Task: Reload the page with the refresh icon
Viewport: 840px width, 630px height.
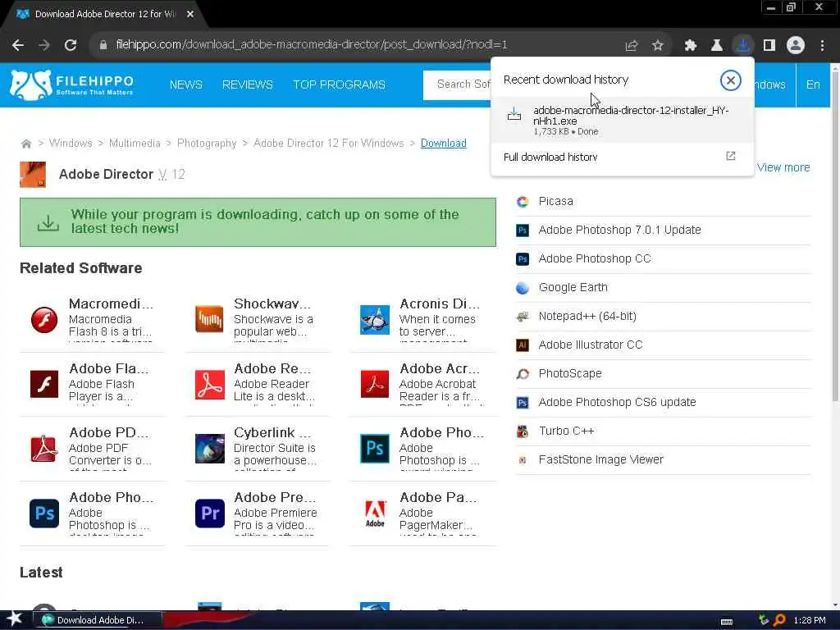Action: click(x=71, y=45)
